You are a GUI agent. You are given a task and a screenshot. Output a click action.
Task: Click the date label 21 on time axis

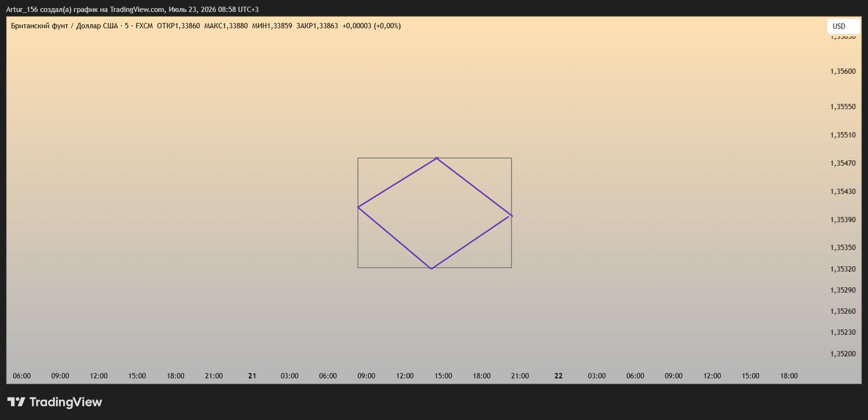(252, 376)
